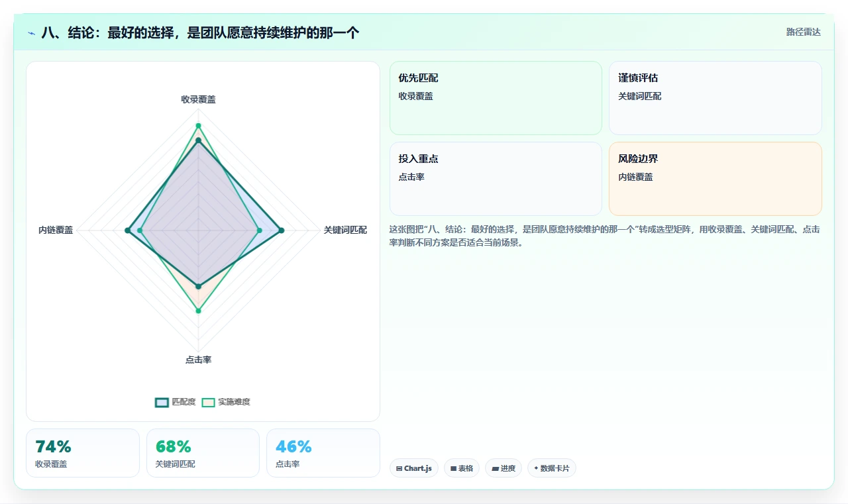The width and height of the screenshot is (848, 504).
Task: Click the slide title heading text
Action: tap(200, 32)
